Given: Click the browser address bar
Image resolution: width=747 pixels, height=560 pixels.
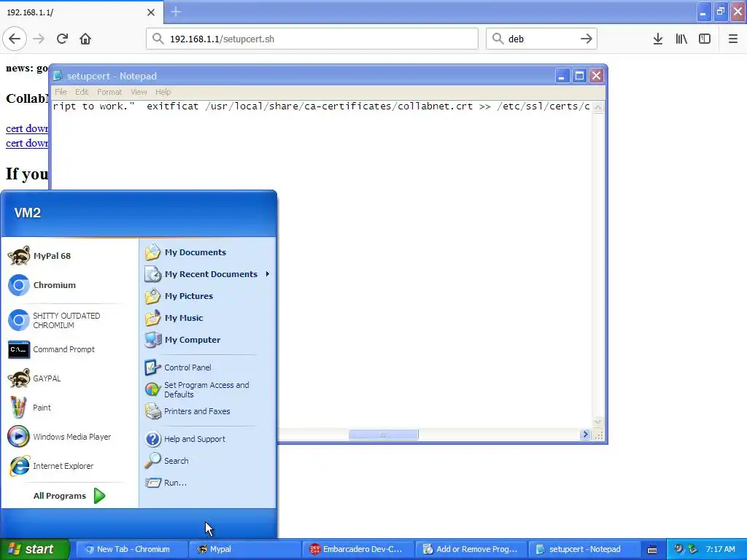Looking at the screenshot, I should click(312, 39).
